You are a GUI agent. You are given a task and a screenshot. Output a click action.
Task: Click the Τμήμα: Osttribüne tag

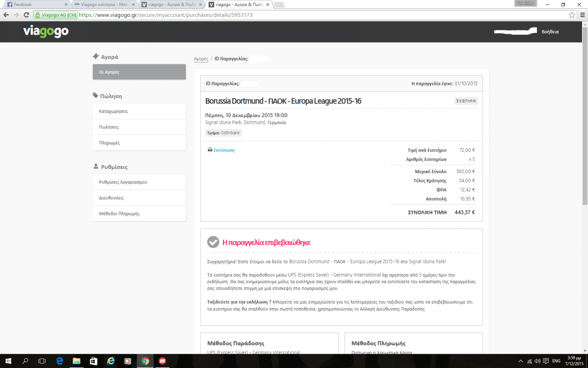pyautogui.click(x=223, y=132)
